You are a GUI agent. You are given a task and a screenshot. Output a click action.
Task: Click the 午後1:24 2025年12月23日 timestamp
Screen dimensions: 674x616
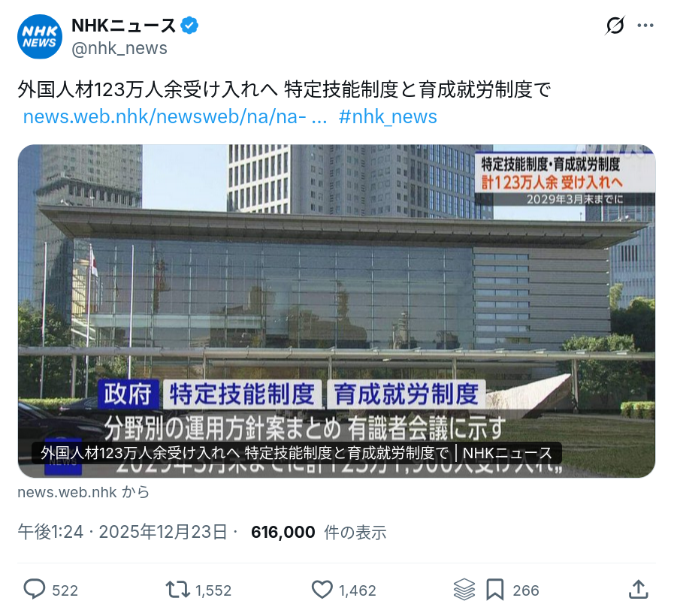coord(122,532)
